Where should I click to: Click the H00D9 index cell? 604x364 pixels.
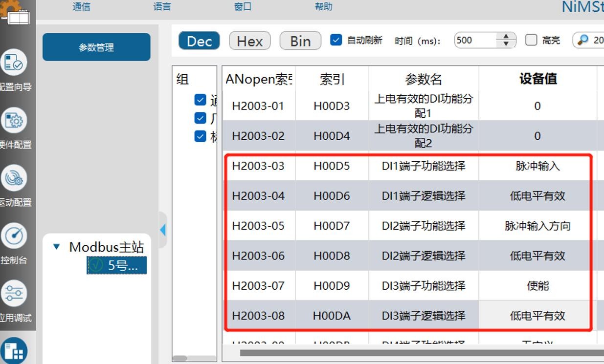[x=332, y=286]
